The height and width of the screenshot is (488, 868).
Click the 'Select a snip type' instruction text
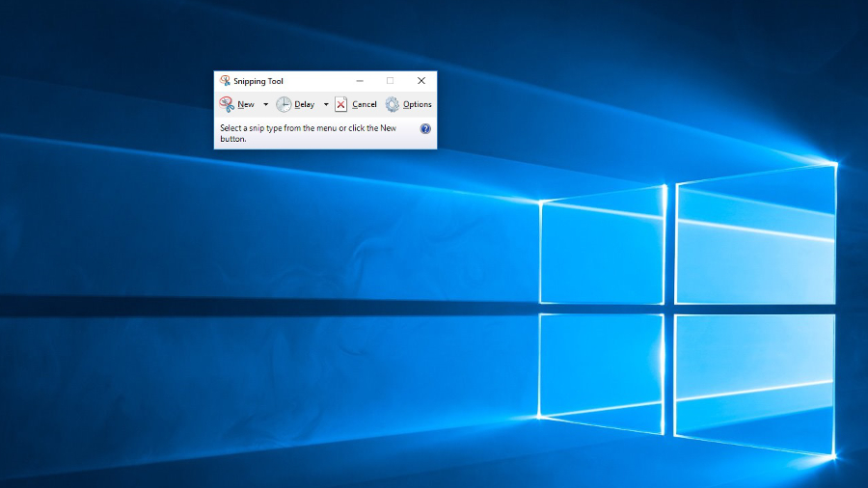tap(309, 133)
